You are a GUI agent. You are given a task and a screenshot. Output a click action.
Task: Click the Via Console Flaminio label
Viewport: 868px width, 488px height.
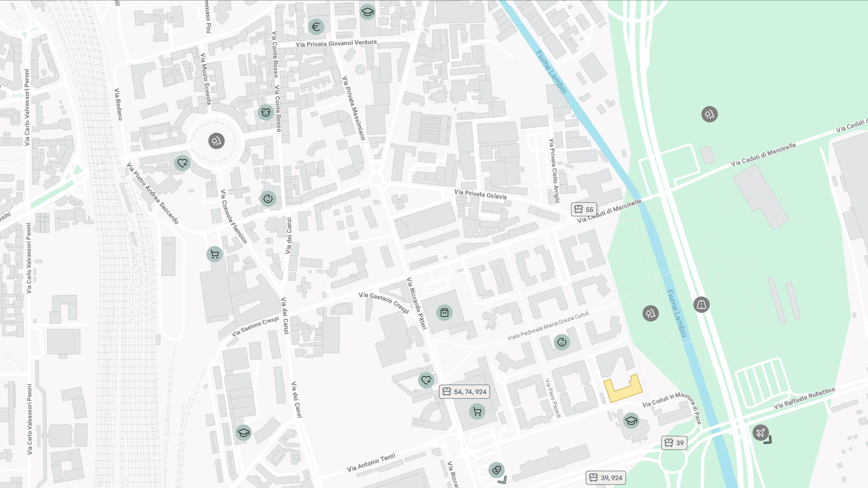point(234,216)
